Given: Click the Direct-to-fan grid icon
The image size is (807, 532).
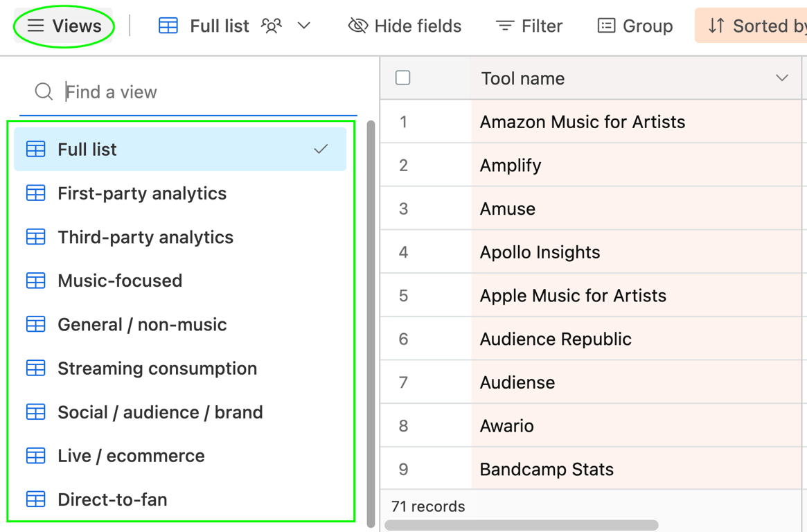Looking at the screenshot, I should click(x=36, y=499).
